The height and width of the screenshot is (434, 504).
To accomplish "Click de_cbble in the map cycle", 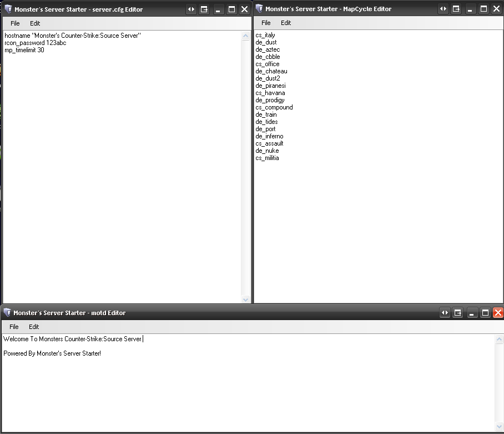I will [268, 57].
